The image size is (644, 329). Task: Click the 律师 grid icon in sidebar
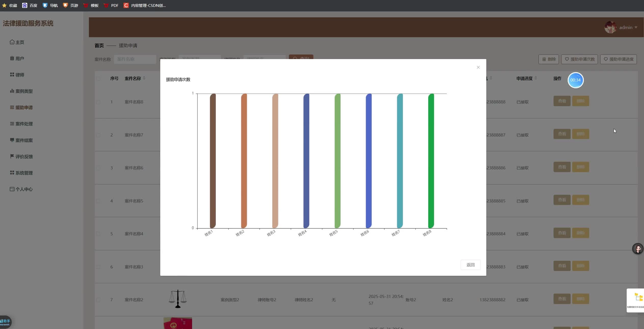click(12, 75)
